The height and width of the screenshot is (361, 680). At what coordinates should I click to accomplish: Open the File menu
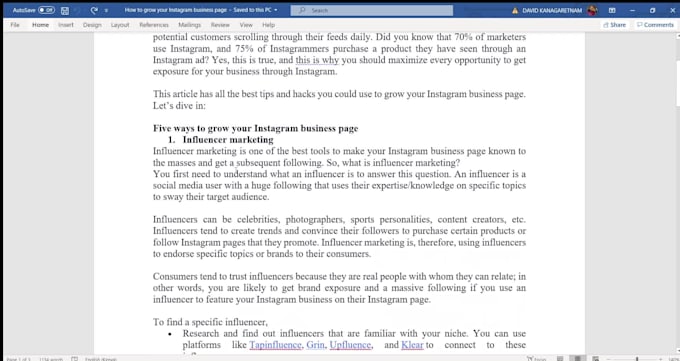pos(15,25)
